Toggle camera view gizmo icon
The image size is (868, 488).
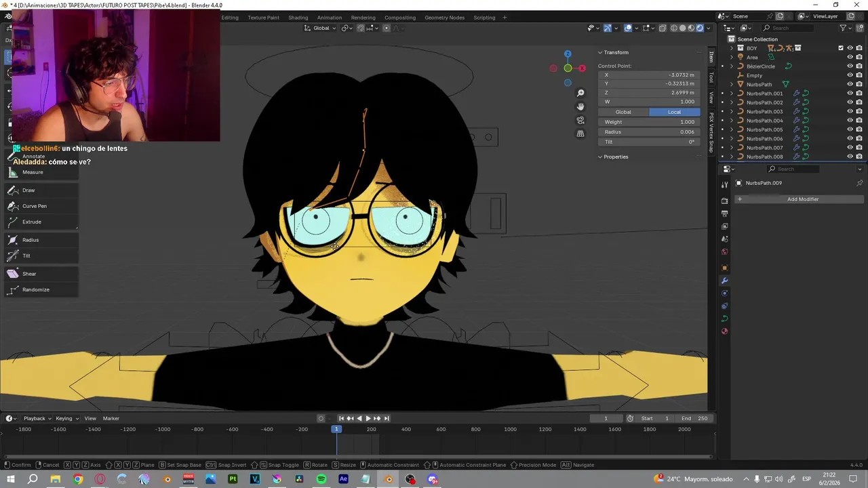[580, 120]
